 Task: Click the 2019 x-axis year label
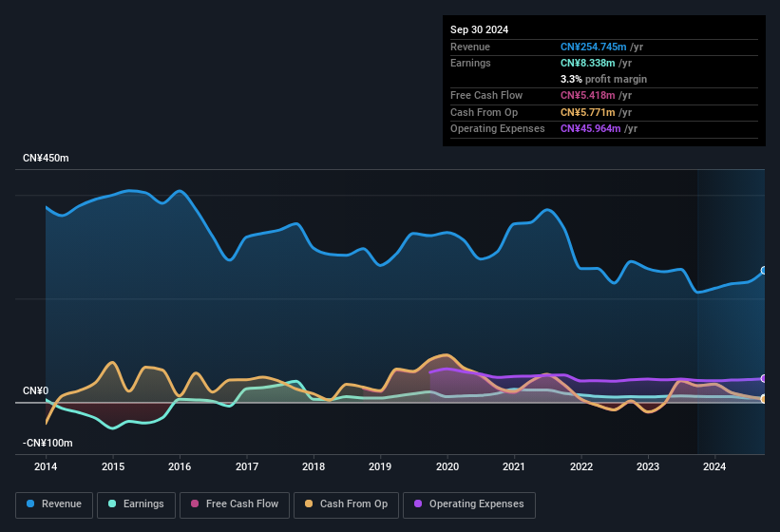tap(380, 466)
